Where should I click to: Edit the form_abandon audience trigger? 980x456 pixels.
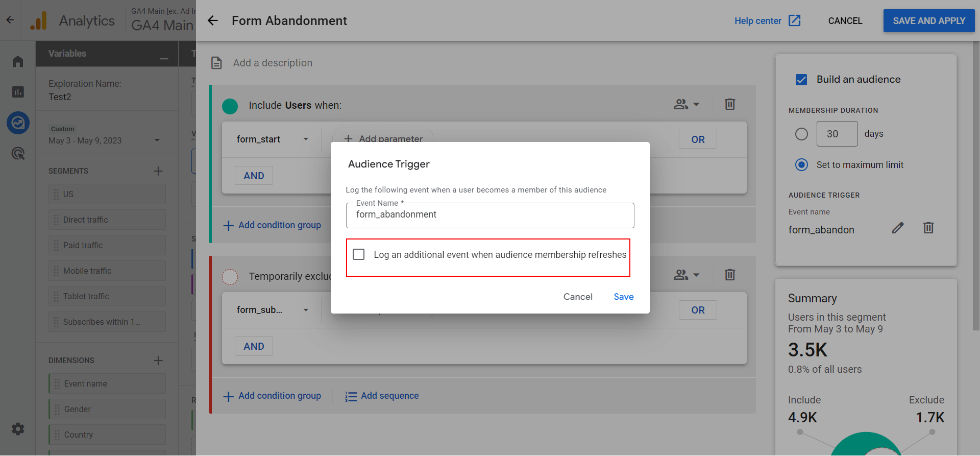pyautogui.click(x=898, y=228)
